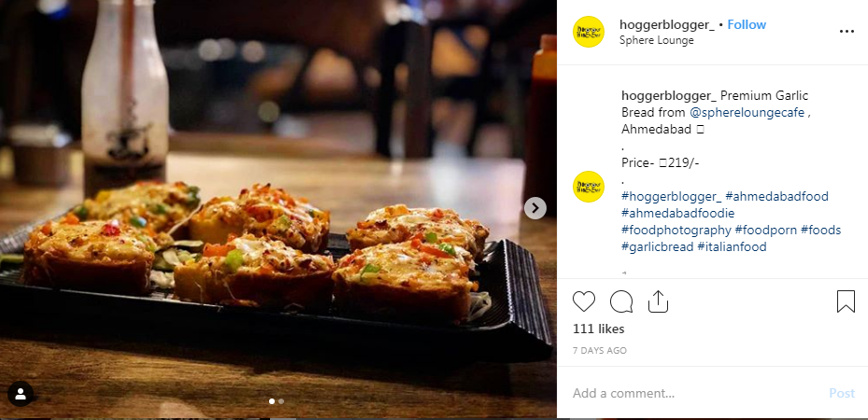The height and width of the screenshot is (420, 868).
Task: Open hoggerblogger_ profile picture in header
Action: tap(588, 32)
